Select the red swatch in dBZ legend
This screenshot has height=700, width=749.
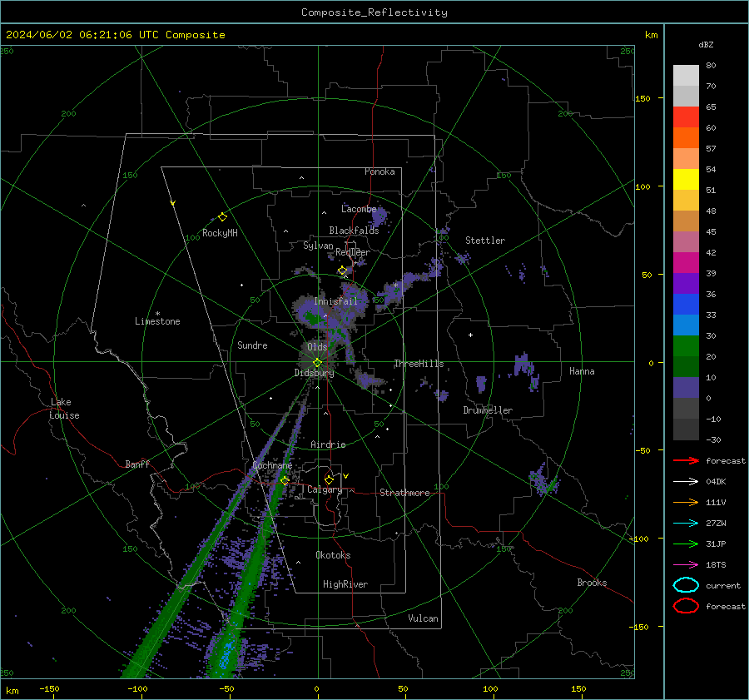point(686,117)
